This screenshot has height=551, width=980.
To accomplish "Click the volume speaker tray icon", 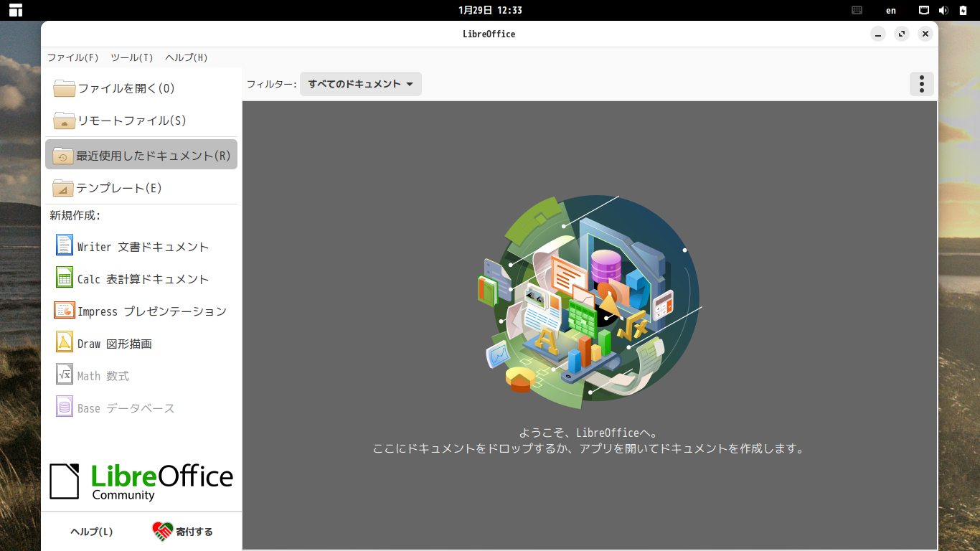I will (x=943, y=10).
